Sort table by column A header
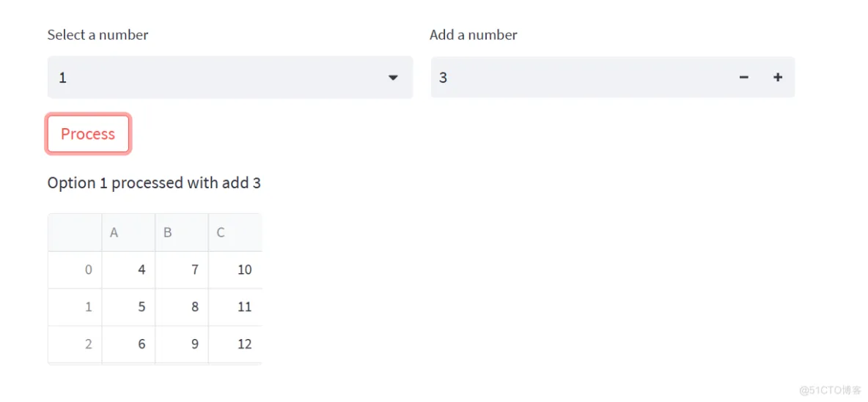Image resolution: width=868 pixels, height=402 pixels. [128, 233]
